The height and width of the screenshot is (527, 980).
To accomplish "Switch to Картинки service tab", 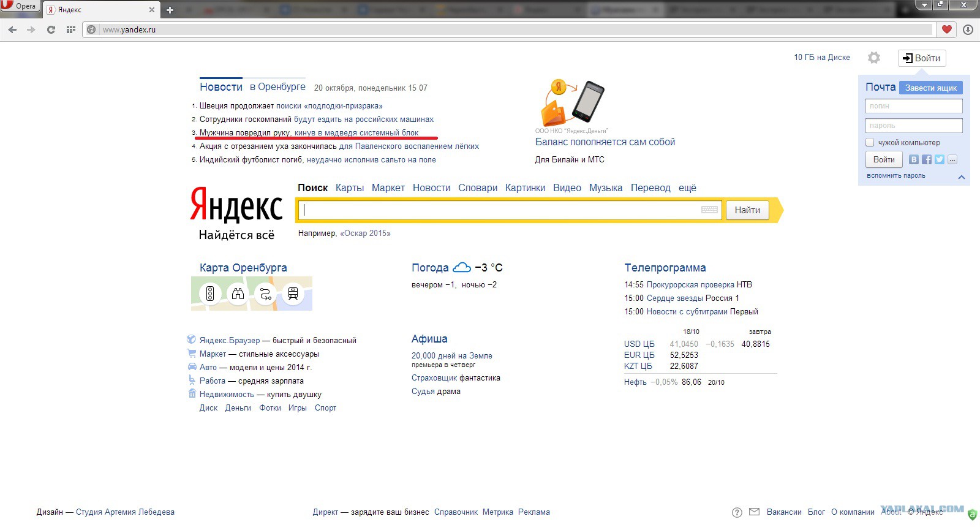I will point(525,188).
